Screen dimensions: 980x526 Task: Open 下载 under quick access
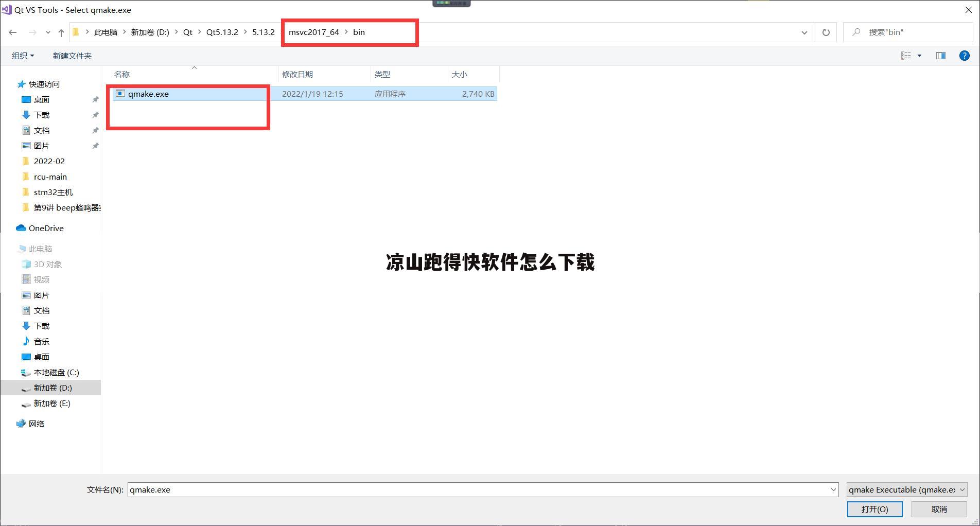coord(41,115)
